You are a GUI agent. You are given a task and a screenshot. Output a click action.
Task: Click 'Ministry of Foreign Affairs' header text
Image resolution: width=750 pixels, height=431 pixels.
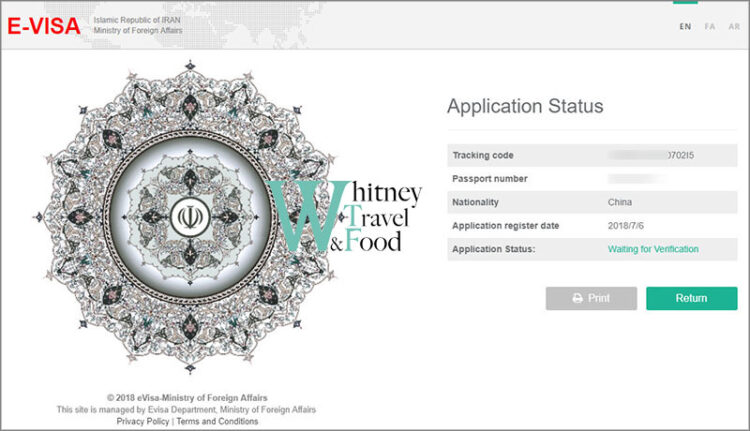coord(138,31)
